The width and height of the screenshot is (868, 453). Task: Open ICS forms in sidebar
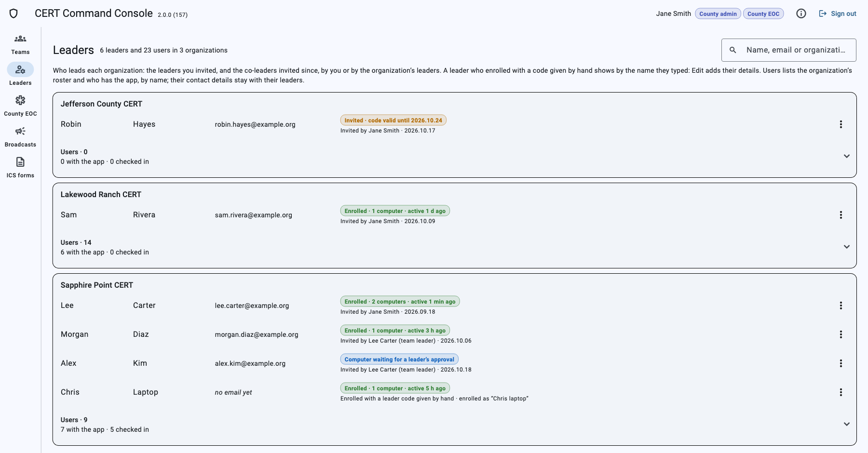click(x=20, y=168)
